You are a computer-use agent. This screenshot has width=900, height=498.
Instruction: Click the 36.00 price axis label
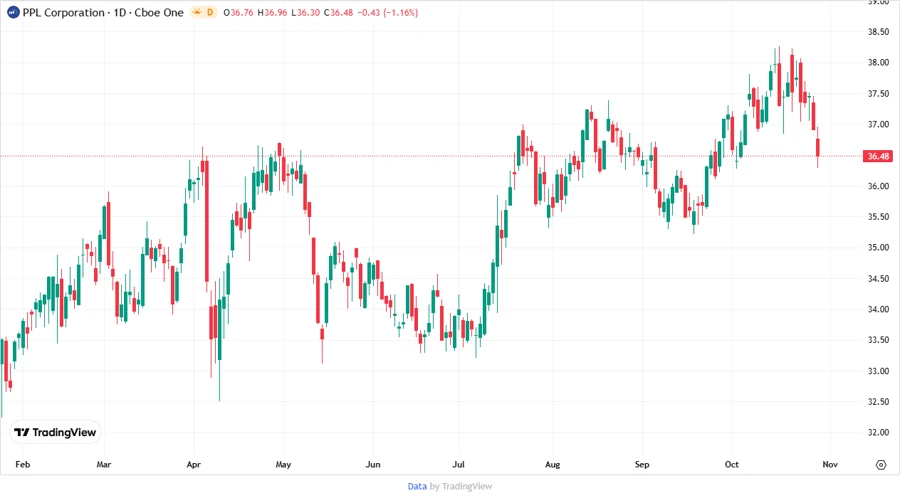coord(878,186)
